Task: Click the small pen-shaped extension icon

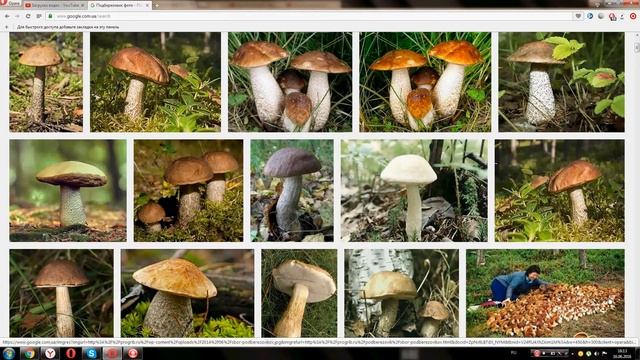Action: tap(622, 16)
